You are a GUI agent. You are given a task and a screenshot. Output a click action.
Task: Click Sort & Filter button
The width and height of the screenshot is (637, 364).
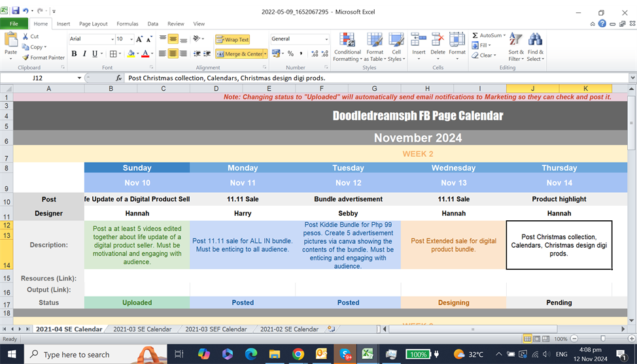point(516,47)
